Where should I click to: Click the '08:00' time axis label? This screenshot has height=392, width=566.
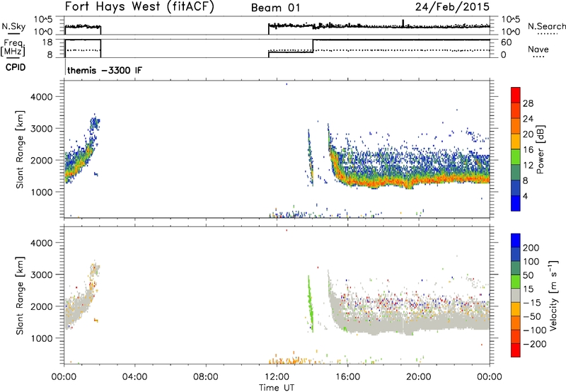[206, 377]
